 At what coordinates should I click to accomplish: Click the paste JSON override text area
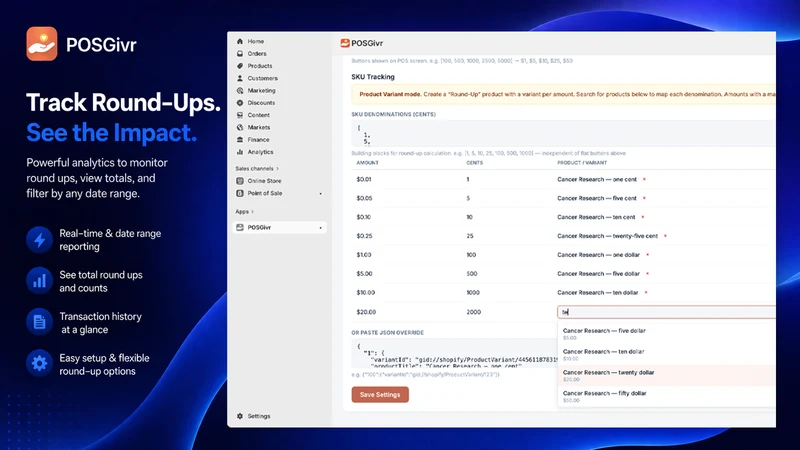[x=454, y=354]
